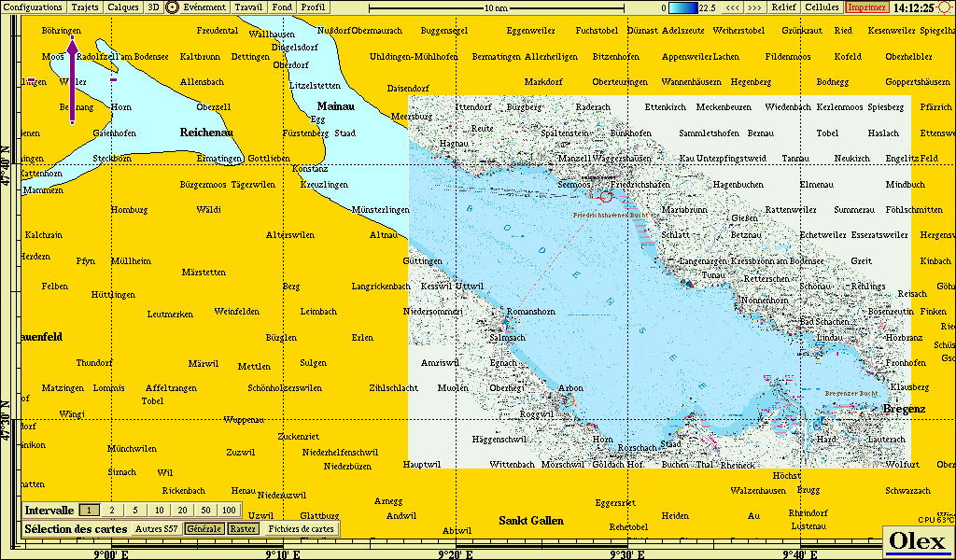This screenshot has height=560, width=956.
Task: Toggle the 3D view button
Action: (153, 7)
